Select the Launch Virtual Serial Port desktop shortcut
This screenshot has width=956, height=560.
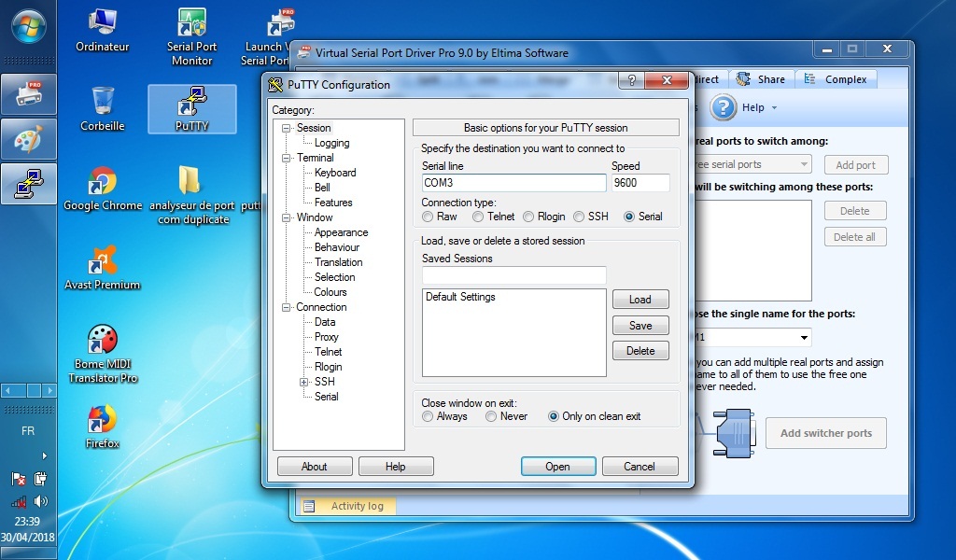pyautogui.click(x=266, y=36)
